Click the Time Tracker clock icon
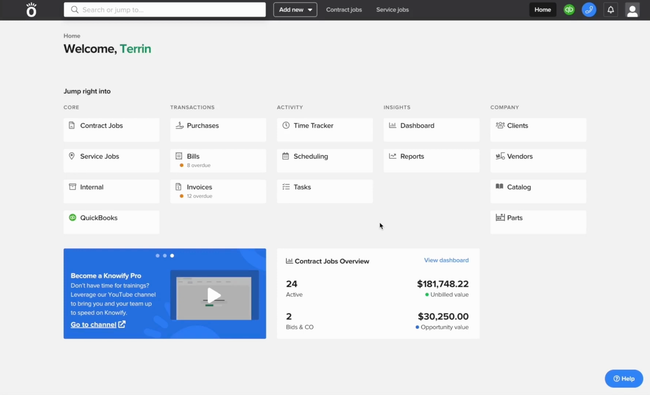Image resolution: width=650 pixels, height=395 pixels. coord(286,125)
